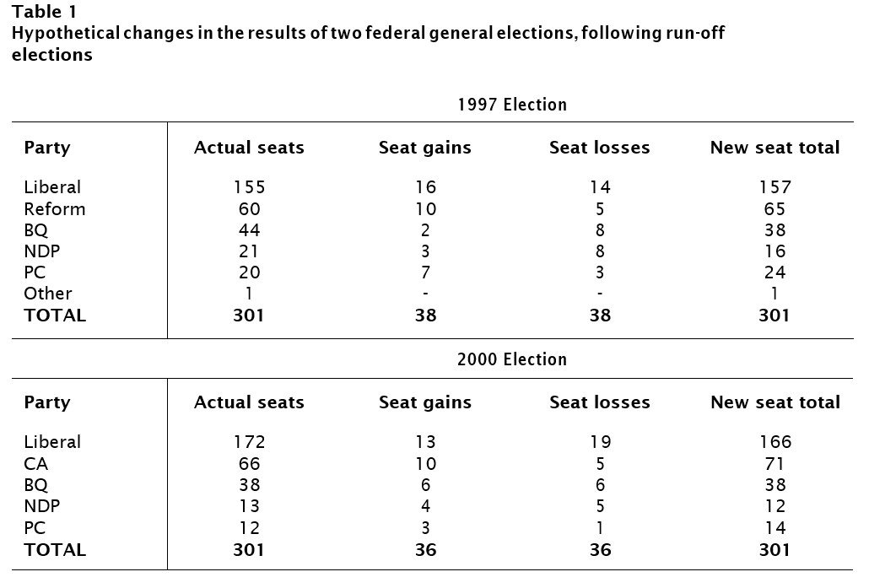Viewport: 869px width, 588px height.
Task: Click 2000 table "New seat total" header
Action: point(775,402)
